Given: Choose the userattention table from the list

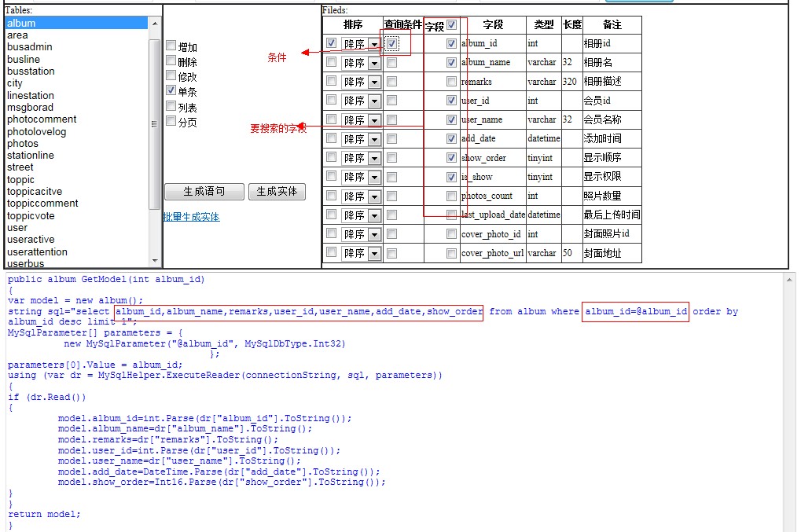Looking at the screenshot, I should pyautogui.click(x=37, y=252).
